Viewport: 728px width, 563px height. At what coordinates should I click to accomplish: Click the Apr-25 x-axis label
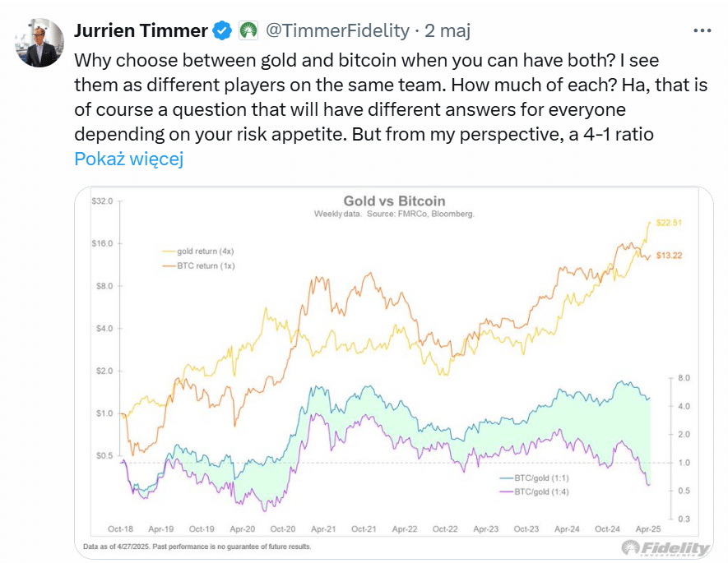[x=650, y=529]
